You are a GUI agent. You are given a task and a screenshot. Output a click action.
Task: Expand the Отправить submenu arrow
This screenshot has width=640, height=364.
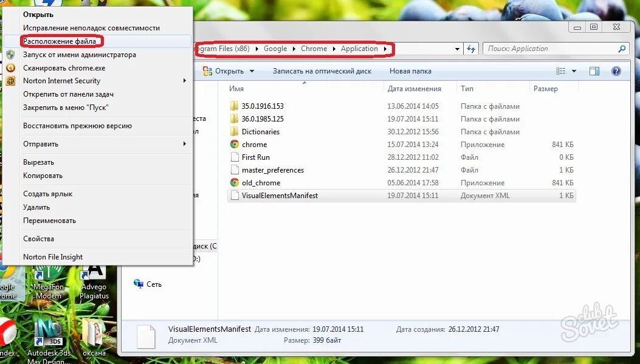point(185,143)
